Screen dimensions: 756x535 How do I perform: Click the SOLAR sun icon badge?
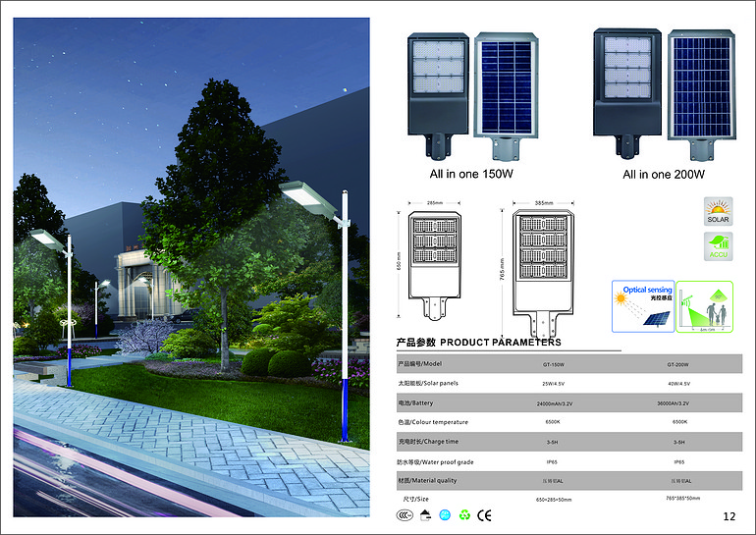click(719, 212)
